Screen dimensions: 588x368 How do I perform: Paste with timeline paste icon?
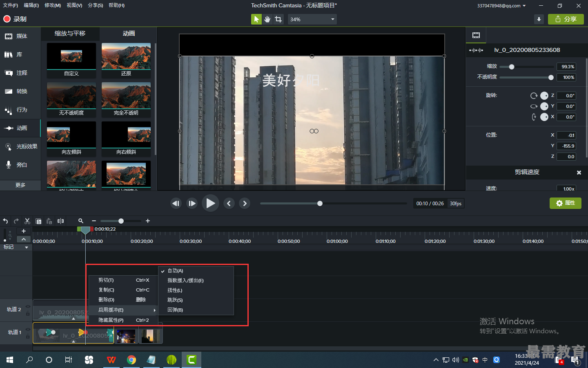(x=49, y=221)
